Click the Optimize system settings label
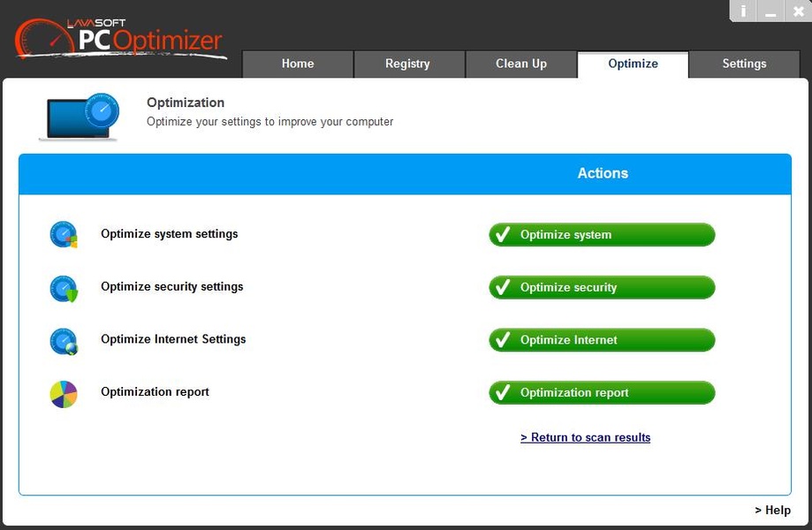Viewport: 812px width, 530px height. pos(170,234)
